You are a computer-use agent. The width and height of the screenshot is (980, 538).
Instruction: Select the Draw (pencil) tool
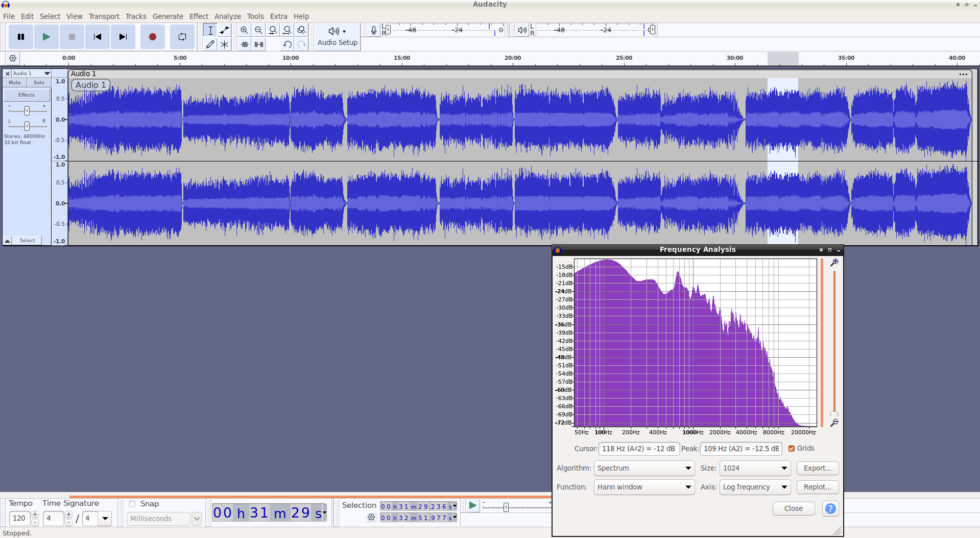[210, 44]
